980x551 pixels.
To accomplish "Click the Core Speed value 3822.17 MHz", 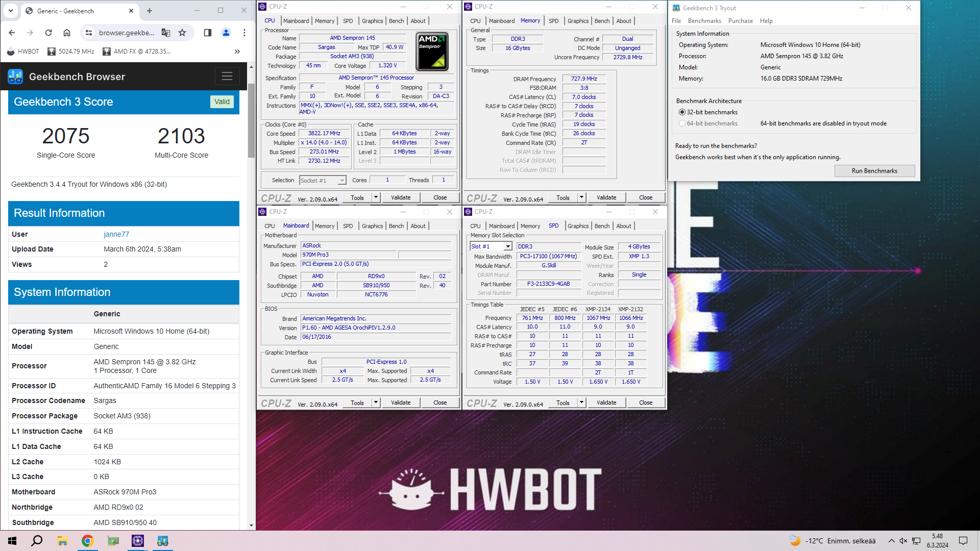I will pos(324,134).
